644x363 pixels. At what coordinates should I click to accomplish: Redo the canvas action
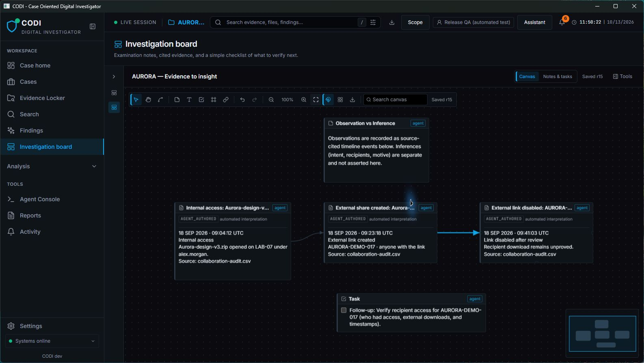click(255, 100)
